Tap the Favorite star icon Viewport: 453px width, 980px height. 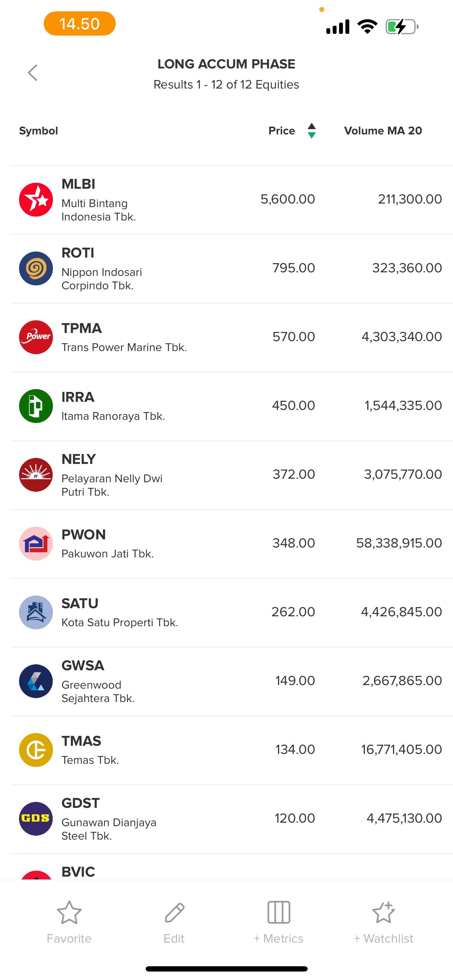(69, 913)
